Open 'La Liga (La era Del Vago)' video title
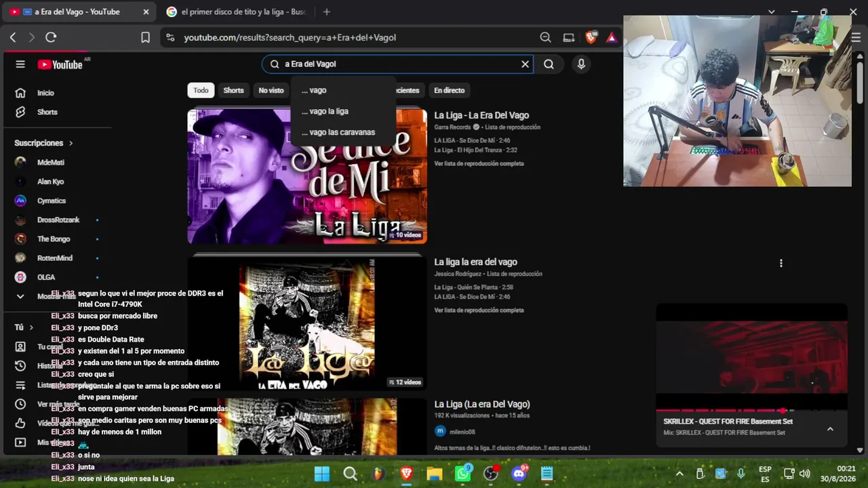Image resolution: width=868 pixels, height=488 pixels. (482, 404)
